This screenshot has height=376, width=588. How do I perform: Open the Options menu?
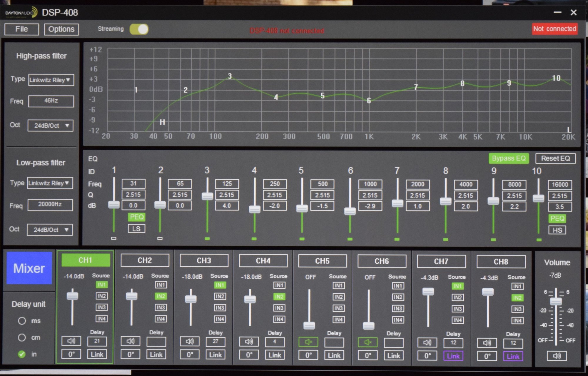pyautogui.click(x=61, y=29)
